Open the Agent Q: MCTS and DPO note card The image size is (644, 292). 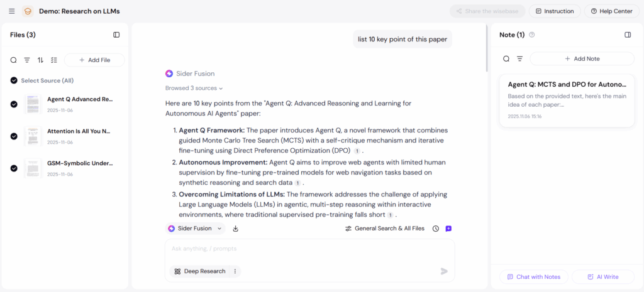(x=567, y=100)
